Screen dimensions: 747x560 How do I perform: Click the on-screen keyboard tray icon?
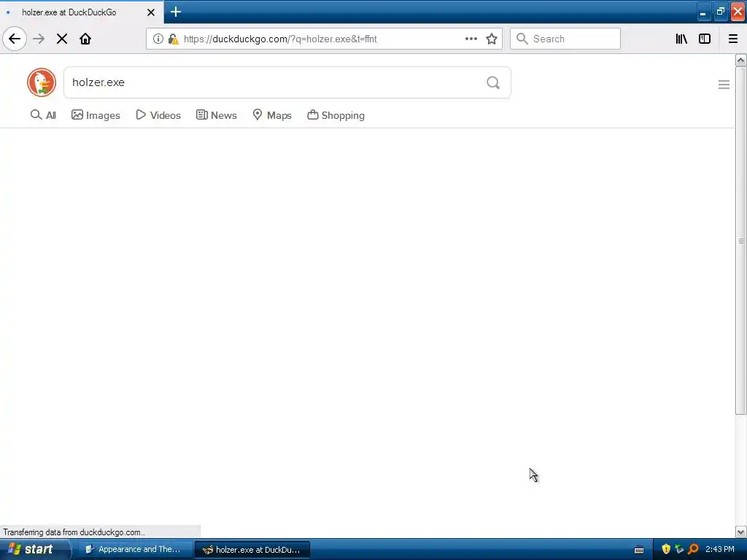(639, 550)
